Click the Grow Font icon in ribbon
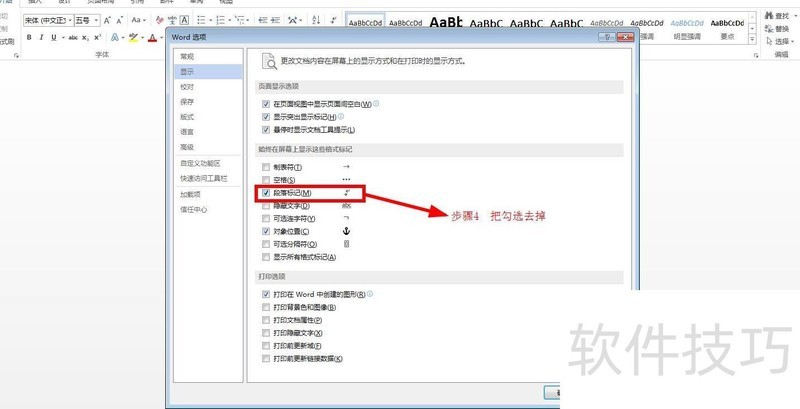Viewport: 800px width, 409px height. coord(107,20)
